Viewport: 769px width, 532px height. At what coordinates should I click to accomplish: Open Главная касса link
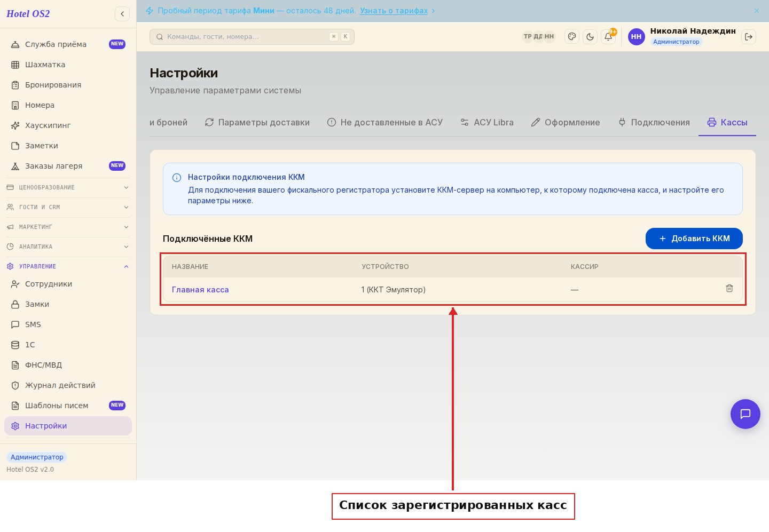tap(200, 290)
